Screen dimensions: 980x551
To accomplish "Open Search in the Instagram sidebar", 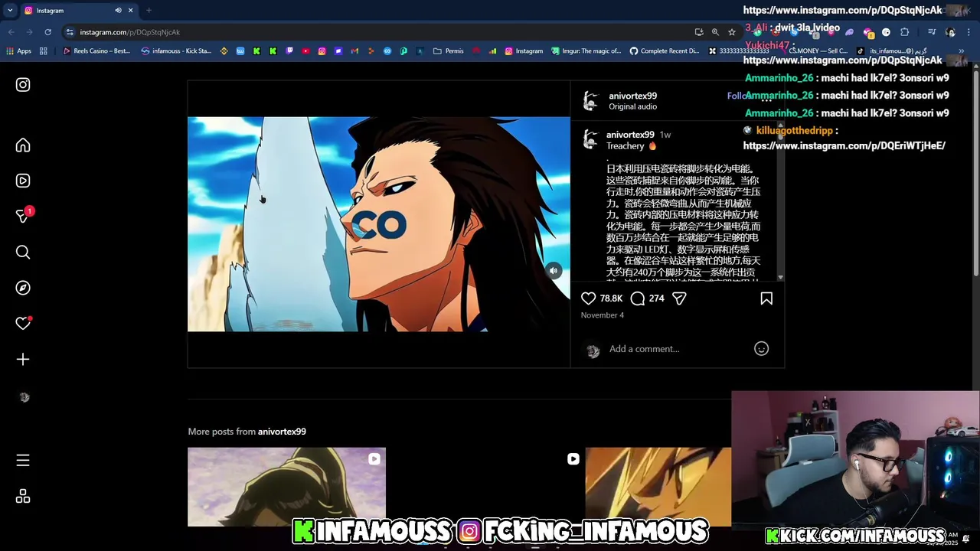I will tap(23, 253).
